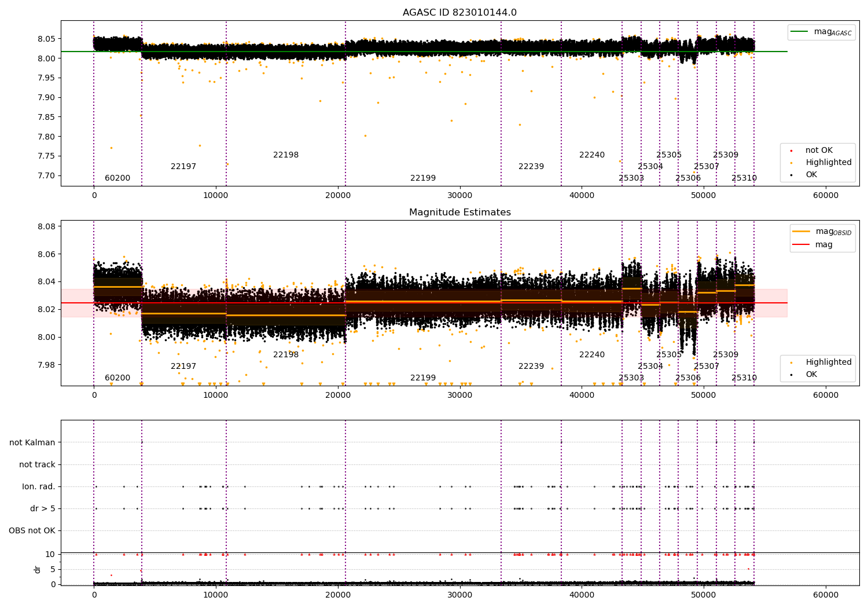Click the '7.85' y-axis tick of the top plot

pos(46,117)
